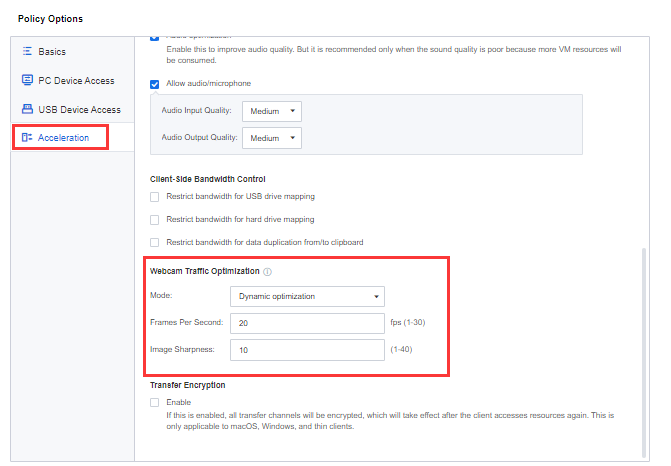Image resolution: width=671 pixels, height=466 pixels.
Task: Click the vertical scrollbar of policy panel
Action: 644,353
